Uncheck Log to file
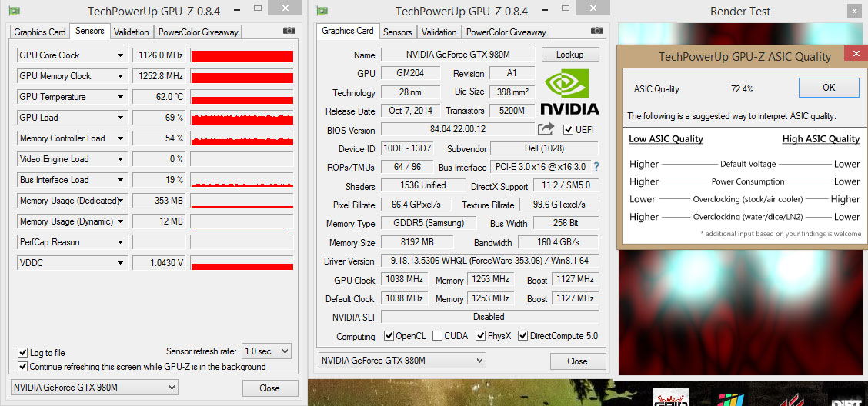868x406 pixels. (x=22, y=352)
